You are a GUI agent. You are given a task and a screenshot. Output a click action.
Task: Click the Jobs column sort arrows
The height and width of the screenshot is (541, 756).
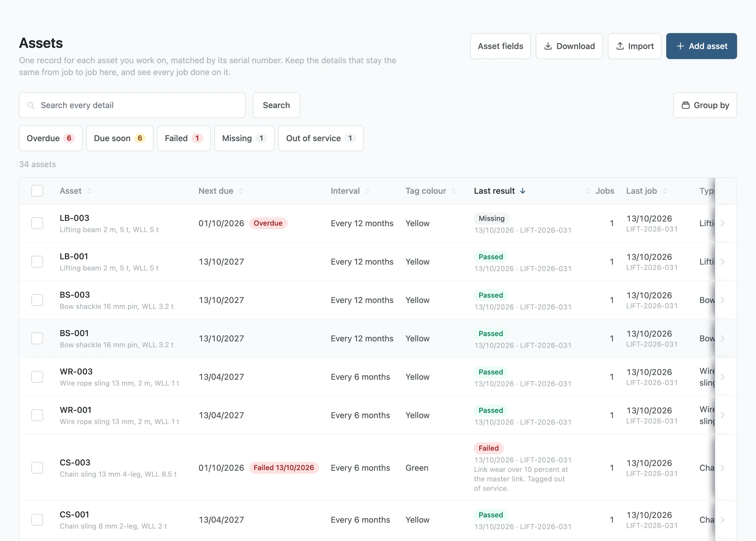tap(587, 191)
